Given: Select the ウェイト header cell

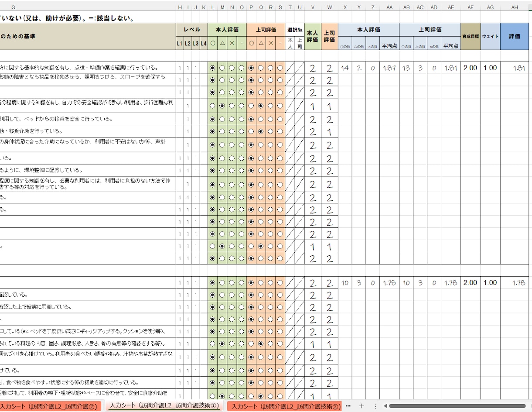Looking at the screenshot, I should [491, 37].
